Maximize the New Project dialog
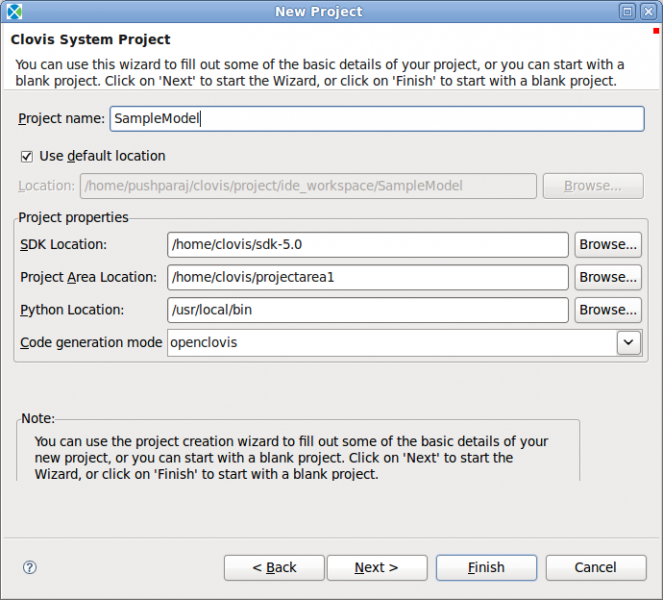This screenshot has height=600, width=663. pyautogui.click(x=627, y=11)
